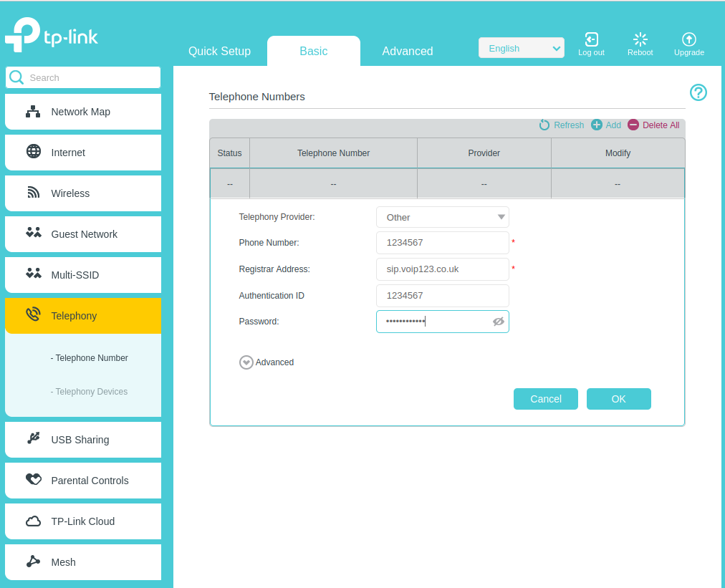Open the Telephony Provider dropdown
The width and height of the screenshot is (725, 588).
[x=442, y=217]
